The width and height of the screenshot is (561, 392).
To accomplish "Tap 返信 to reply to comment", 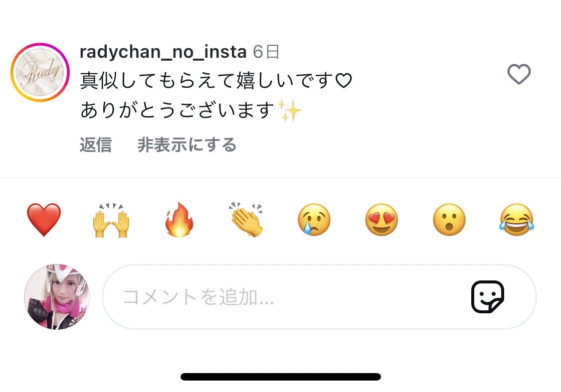I will coord(96,145).
